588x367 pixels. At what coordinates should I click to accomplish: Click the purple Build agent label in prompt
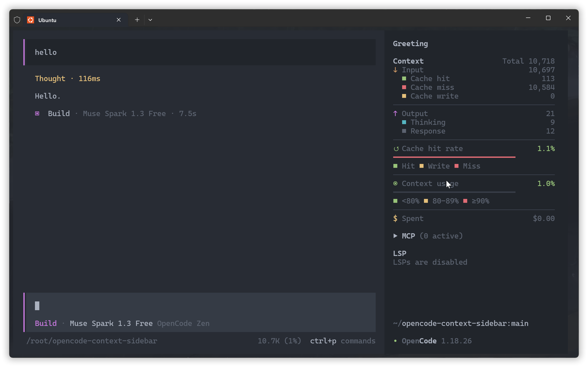(46, 323)
